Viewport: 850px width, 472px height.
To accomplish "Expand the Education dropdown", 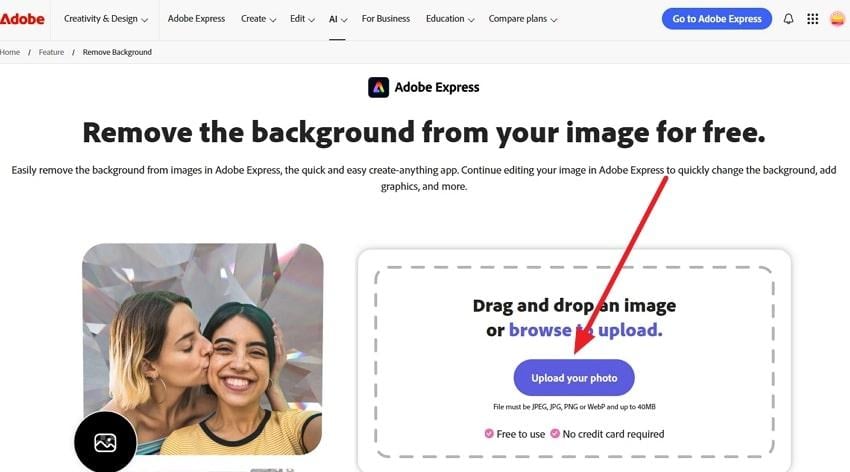I will tap(450, 19).
